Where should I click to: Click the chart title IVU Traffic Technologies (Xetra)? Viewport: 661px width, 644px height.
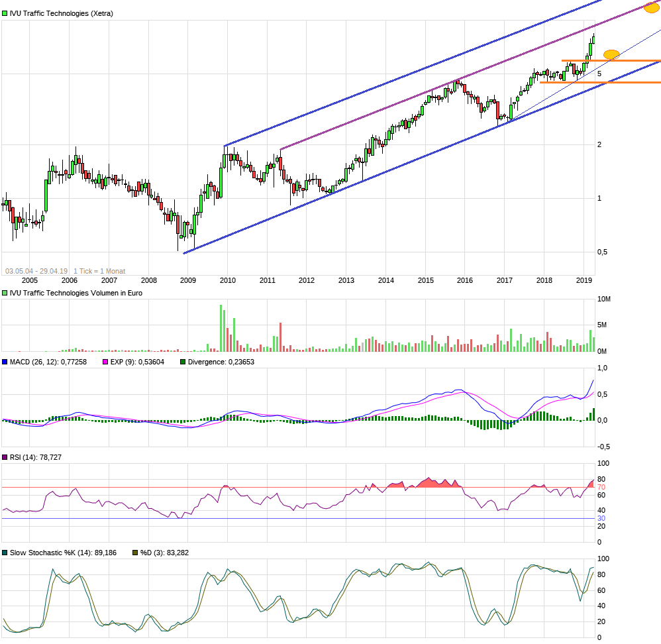tap(62, 13)
